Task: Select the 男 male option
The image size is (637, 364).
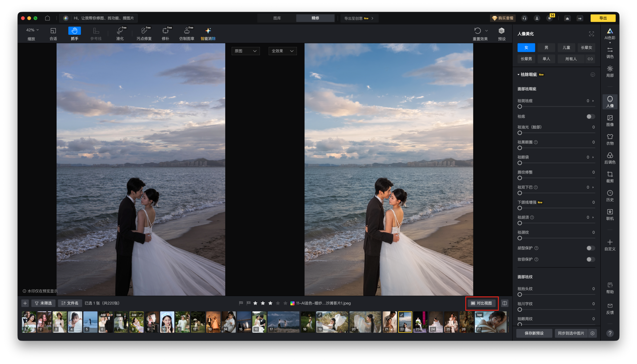Action: (x=546, y=47)
